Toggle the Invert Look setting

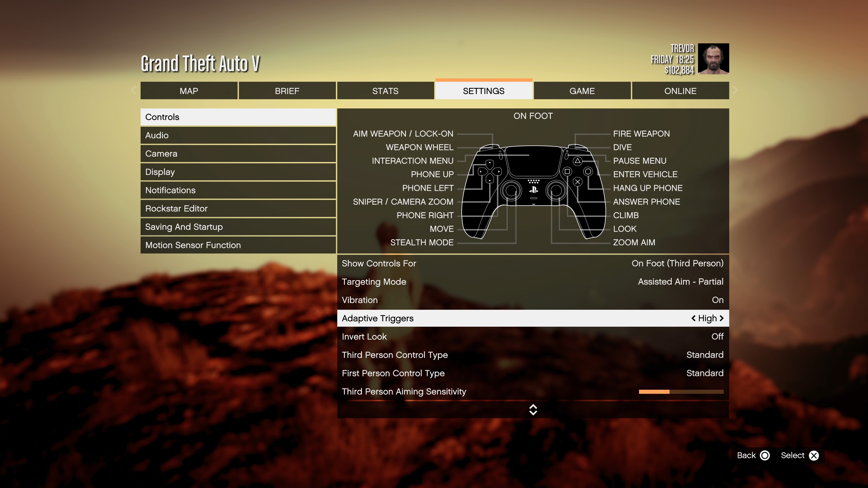(x=533, y=336)
